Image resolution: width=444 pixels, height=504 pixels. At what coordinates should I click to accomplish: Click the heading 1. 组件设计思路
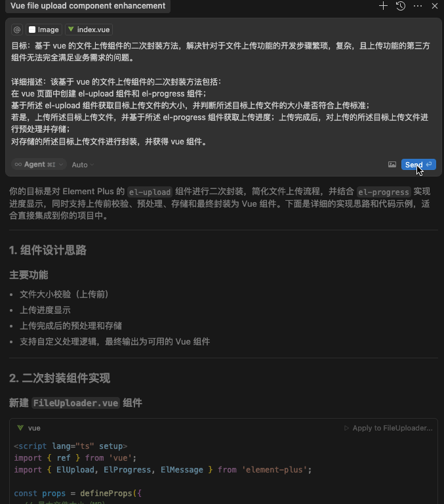pos(48,250)
